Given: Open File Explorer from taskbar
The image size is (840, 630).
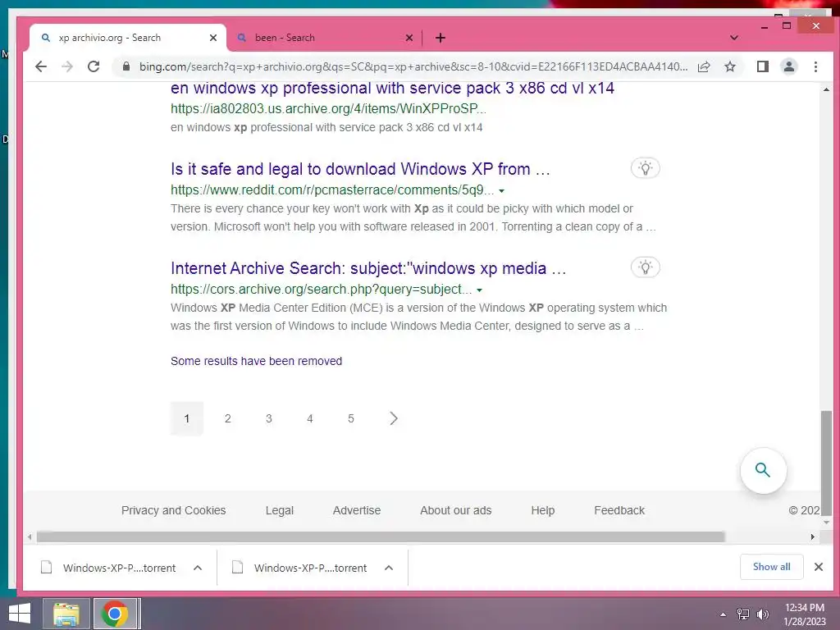Looking at the screenshot, I should (x=66, y=614).
